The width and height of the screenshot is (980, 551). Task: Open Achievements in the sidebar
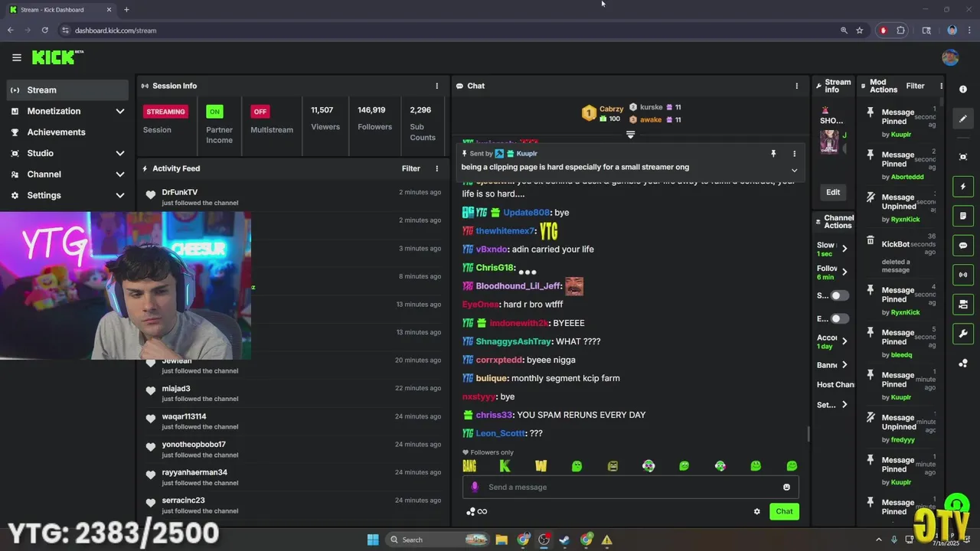(x=67, y=132)
